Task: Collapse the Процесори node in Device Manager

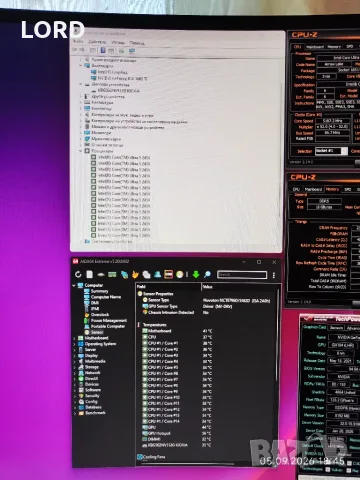Action: point(81,151)
